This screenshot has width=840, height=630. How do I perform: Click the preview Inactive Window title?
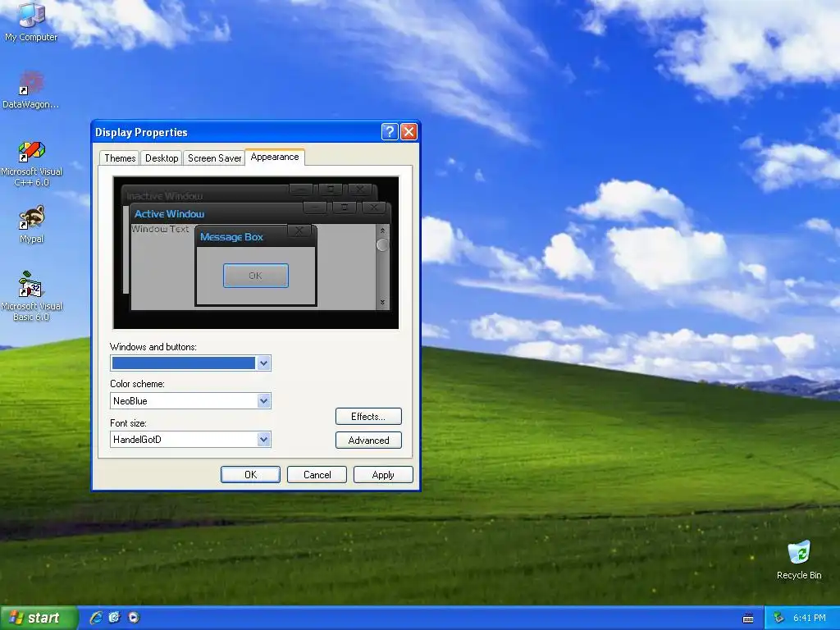(164, 195)
